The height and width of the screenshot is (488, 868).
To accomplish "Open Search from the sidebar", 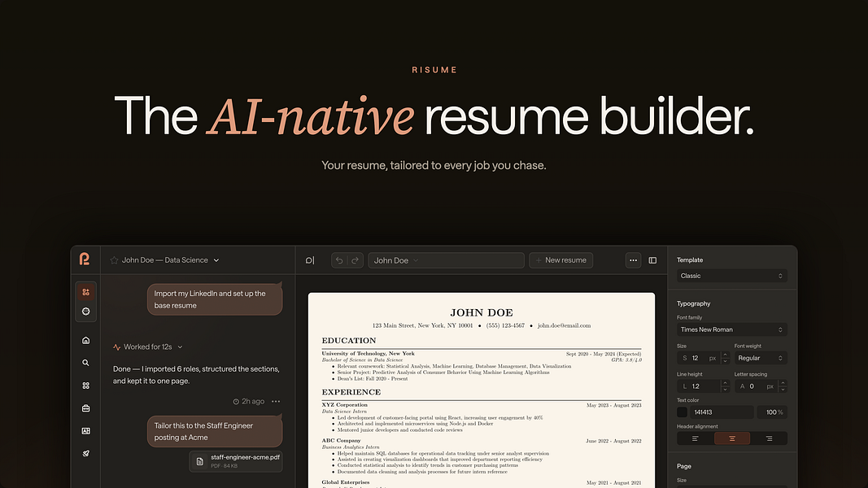I will [x=85, y=363].
